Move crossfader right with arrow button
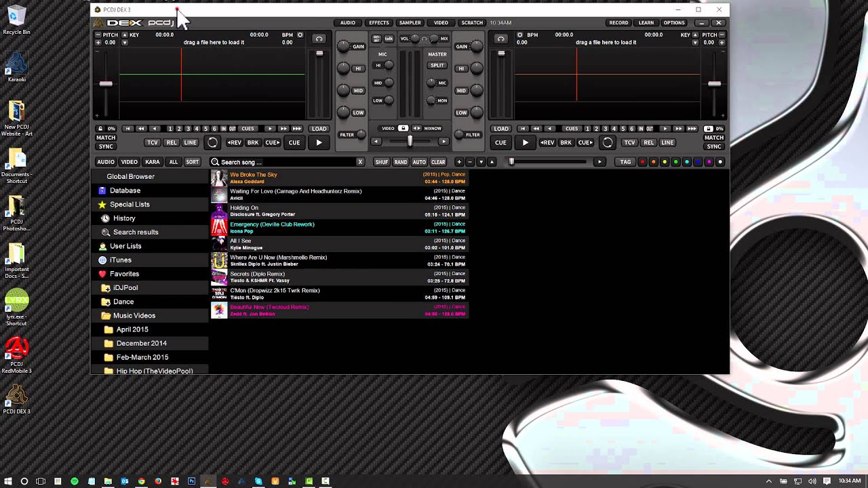Image resolution: width=868 pixels, height=488 pixels. pyautogui.click(x=443, y=142)
